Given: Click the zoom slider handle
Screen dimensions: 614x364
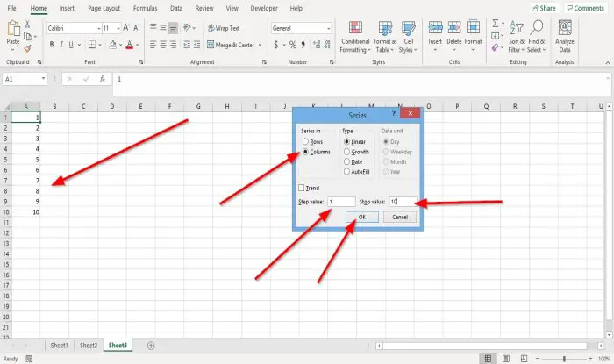Looking at the screenshot, I should pos(564,359).
